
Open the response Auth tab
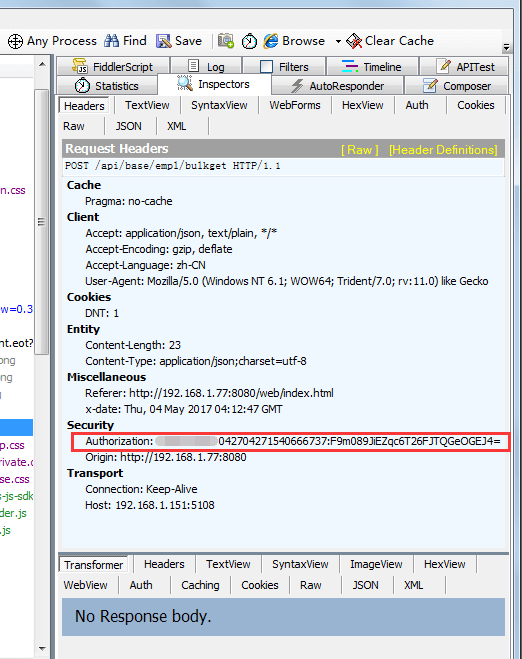click(141, 585)
